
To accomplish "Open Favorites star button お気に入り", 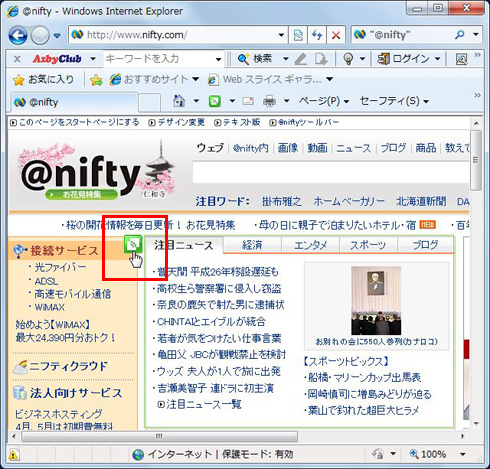I will (43, 80).
